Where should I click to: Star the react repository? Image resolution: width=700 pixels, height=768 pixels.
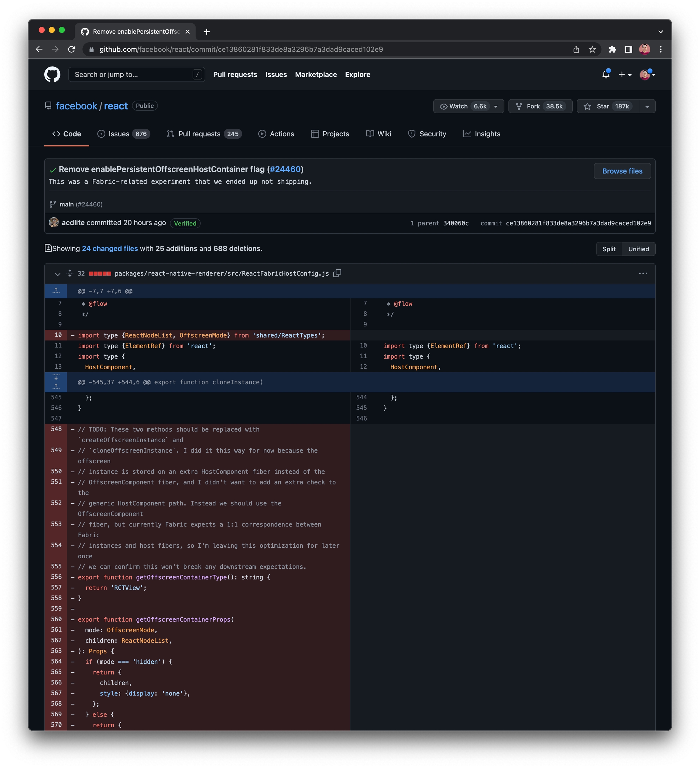(x=607, y=106)
